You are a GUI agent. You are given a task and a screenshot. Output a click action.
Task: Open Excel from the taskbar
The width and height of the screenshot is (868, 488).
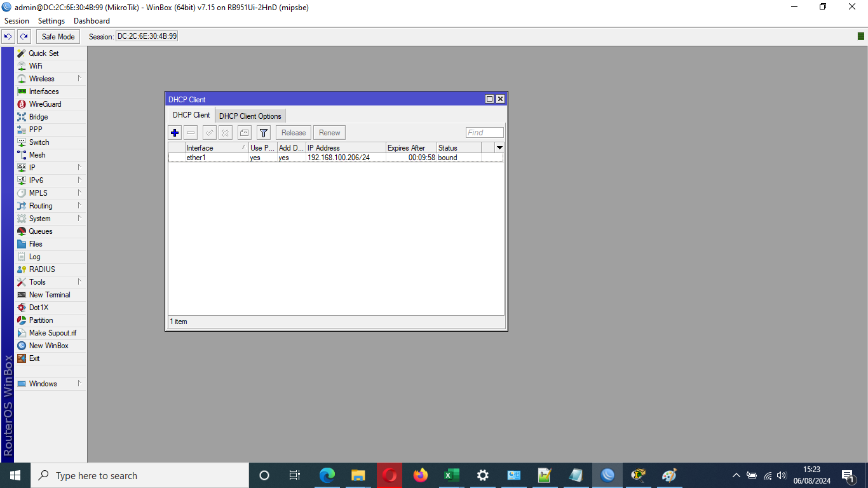point(451,475)
